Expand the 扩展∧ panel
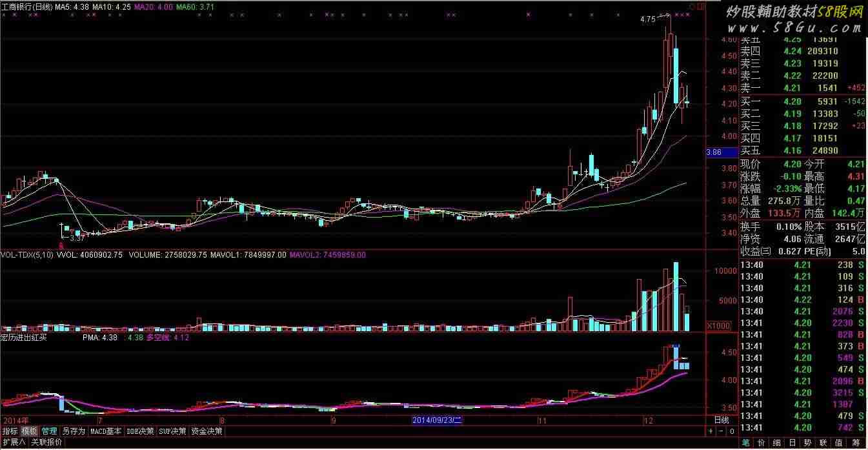The height and width of the screenshot is (450, 868). [x=13, y=442]
